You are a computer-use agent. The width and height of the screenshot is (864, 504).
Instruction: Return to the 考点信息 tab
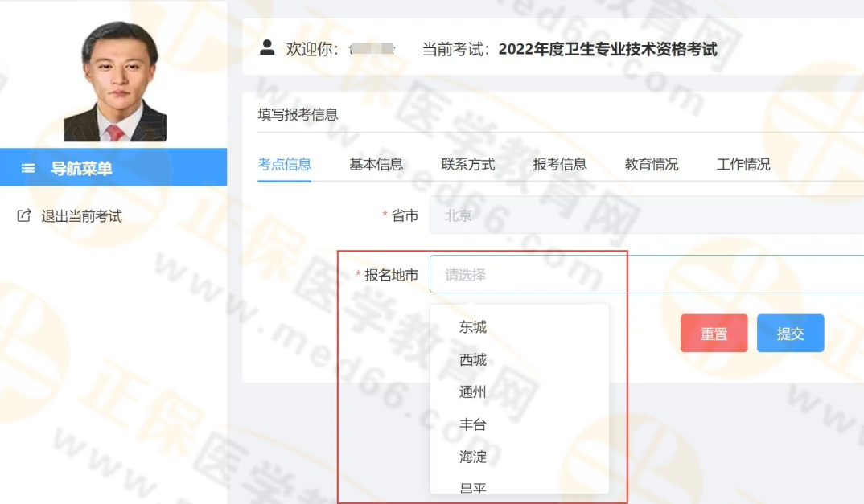click(x=283, y=164)
